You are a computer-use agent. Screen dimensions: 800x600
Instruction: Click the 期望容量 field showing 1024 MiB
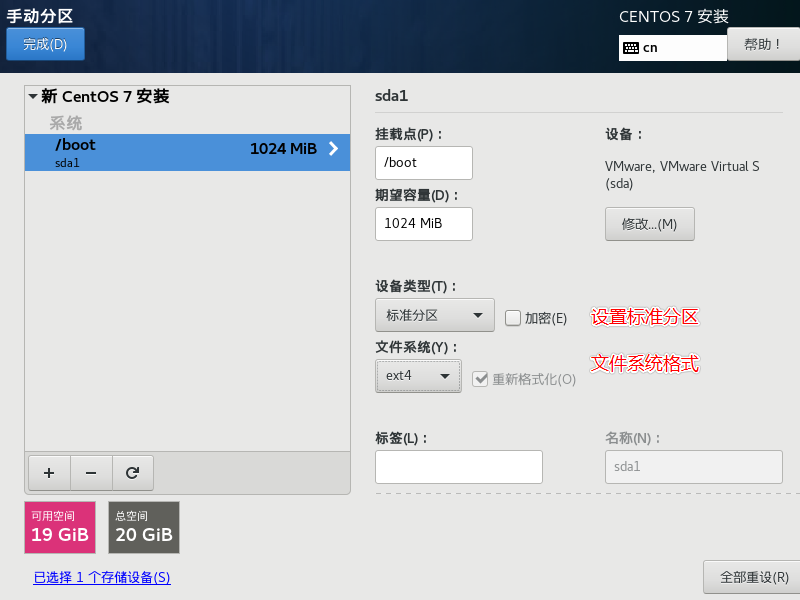click(x=424, y=224)
